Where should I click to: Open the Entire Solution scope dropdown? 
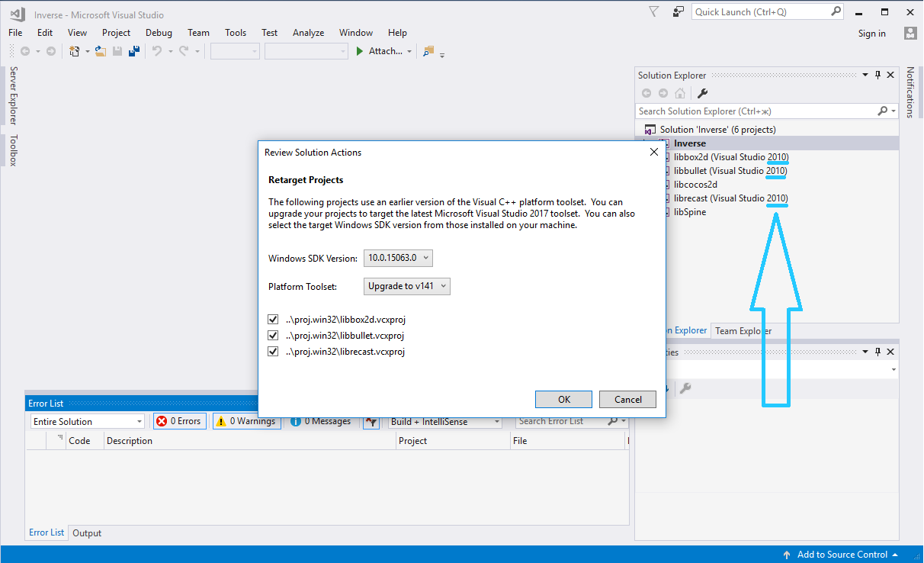tap(88, 421)
